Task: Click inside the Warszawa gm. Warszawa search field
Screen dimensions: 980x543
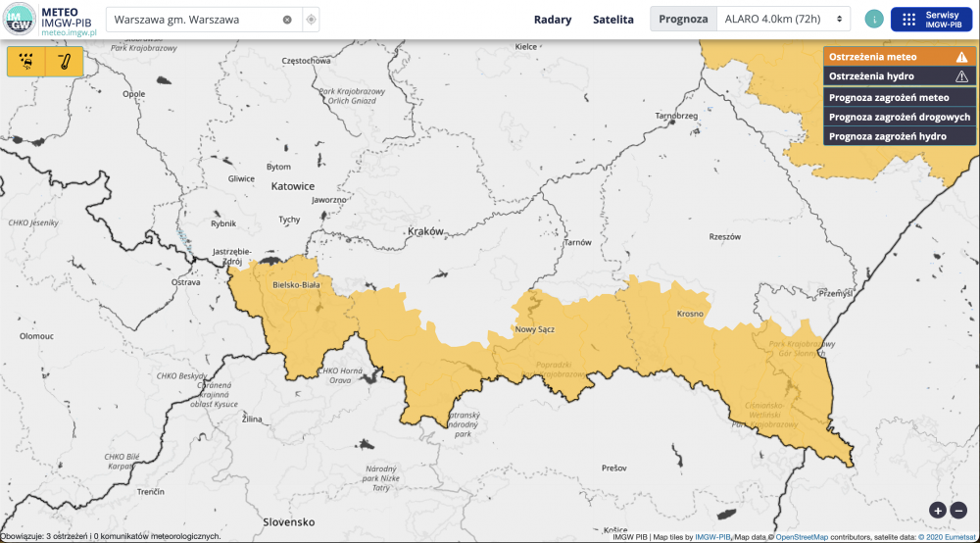Action: coord(191,20)
